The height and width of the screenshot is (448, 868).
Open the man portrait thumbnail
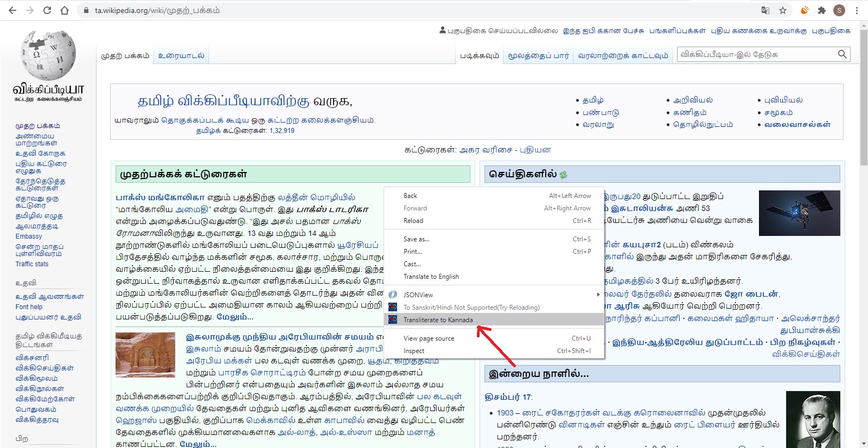(x=813, y=419)
